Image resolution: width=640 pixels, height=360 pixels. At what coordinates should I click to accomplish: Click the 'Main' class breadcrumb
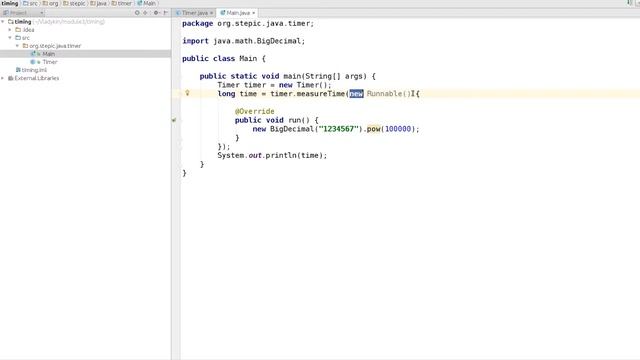point(147,3)
